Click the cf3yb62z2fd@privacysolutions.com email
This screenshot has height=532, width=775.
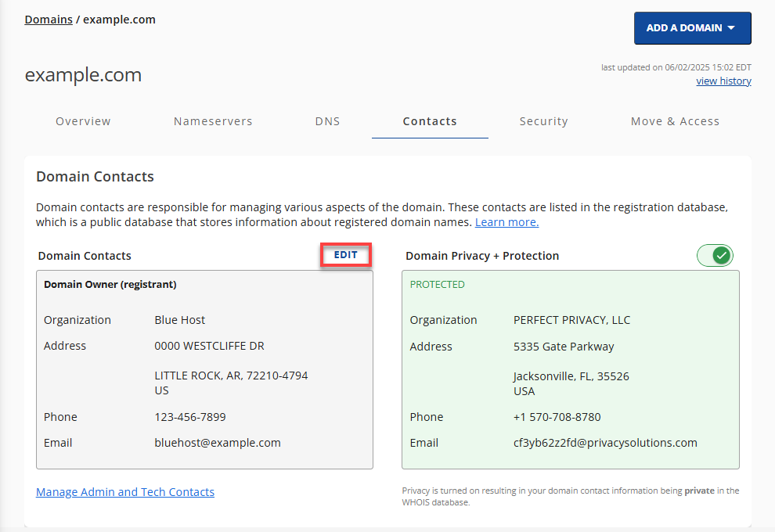point(605,442)
